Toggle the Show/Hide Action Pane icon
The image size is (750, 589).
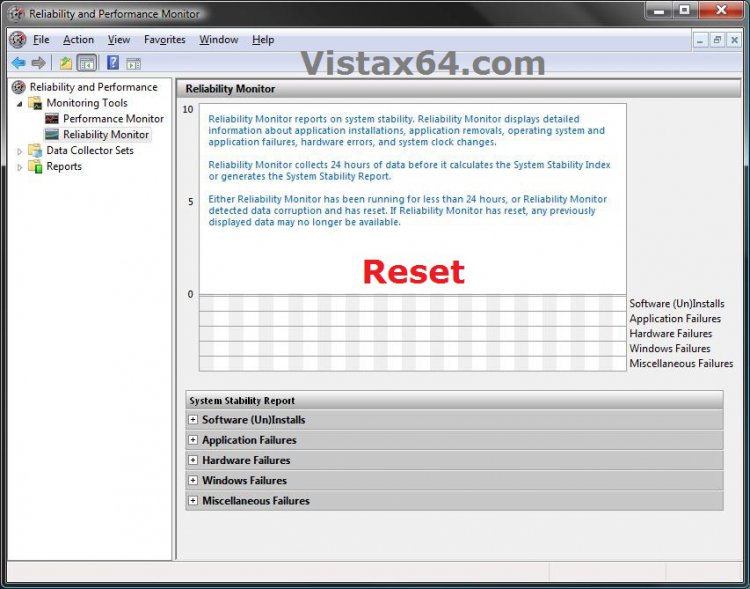[x=133, y=63]
